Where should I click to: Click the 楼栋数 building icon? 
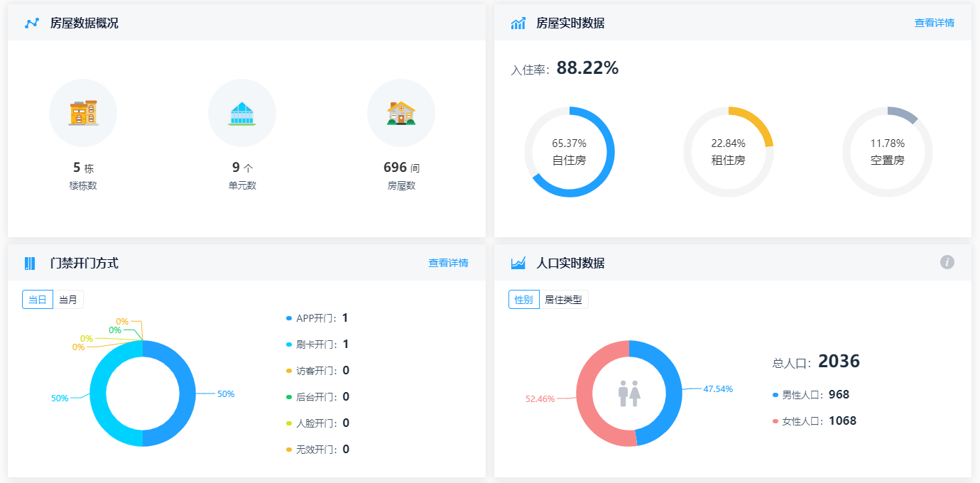click(x=83, y=113)
